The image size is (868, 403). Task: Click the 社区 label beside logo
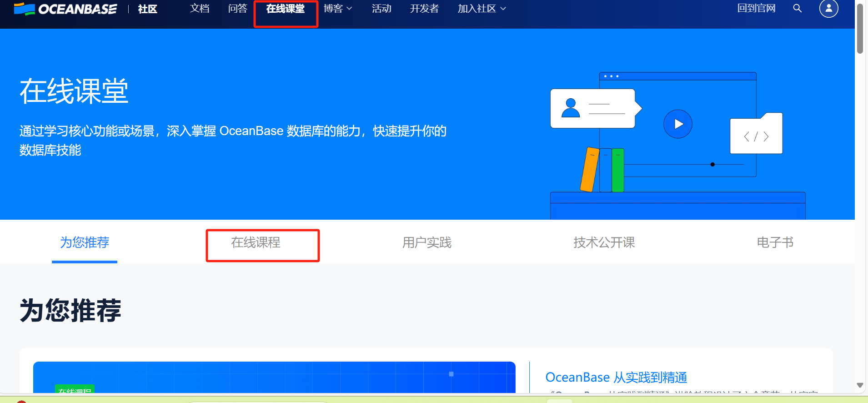147,9
